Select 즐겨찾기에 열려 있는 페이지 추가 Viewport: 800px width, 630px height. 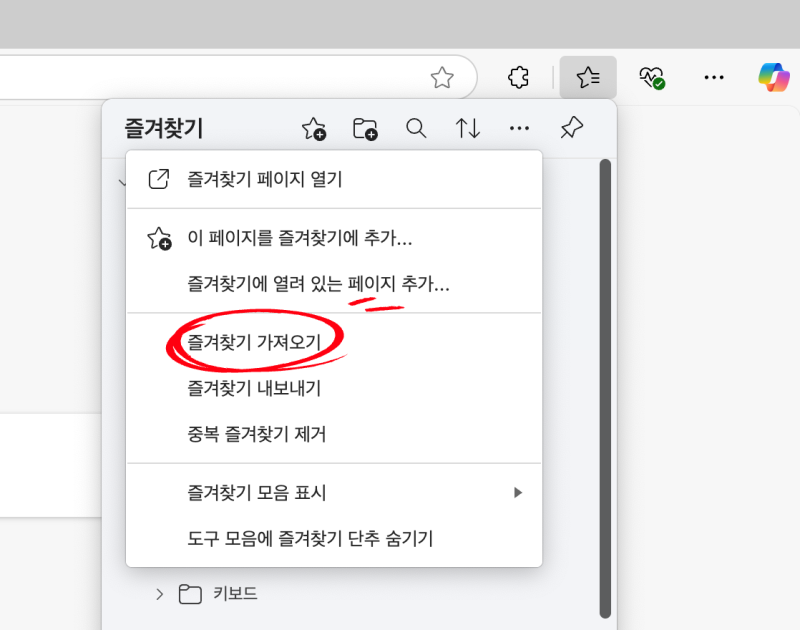(334, 284)
